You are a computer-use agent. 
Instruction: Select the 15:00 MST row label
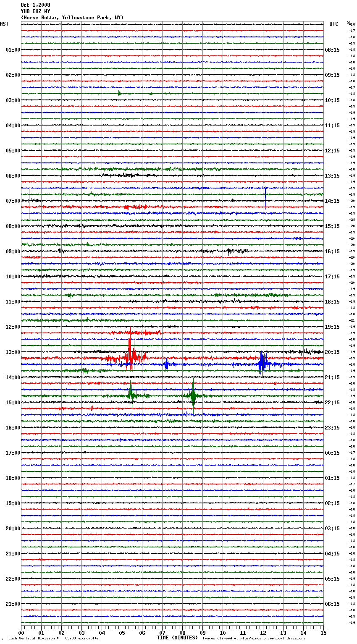[13, 403]
